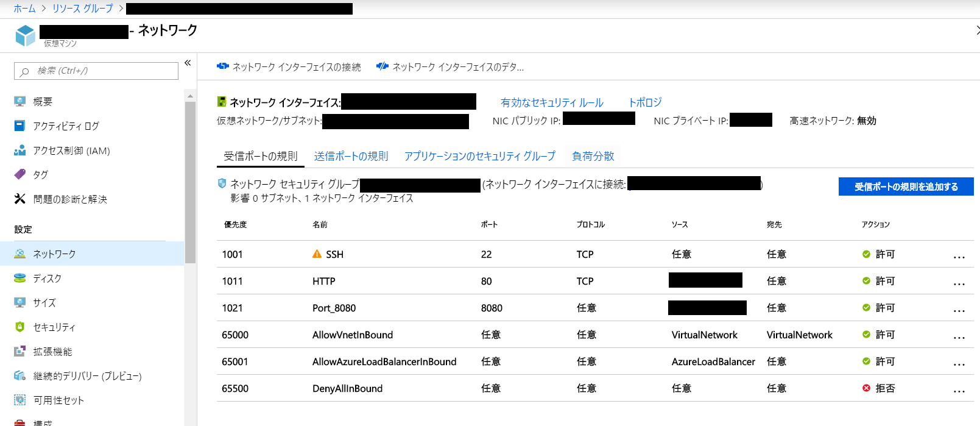Viewport: 980px width, 426px height.
Task: Sort by the 名前 column header
Action: pos(320,224)
